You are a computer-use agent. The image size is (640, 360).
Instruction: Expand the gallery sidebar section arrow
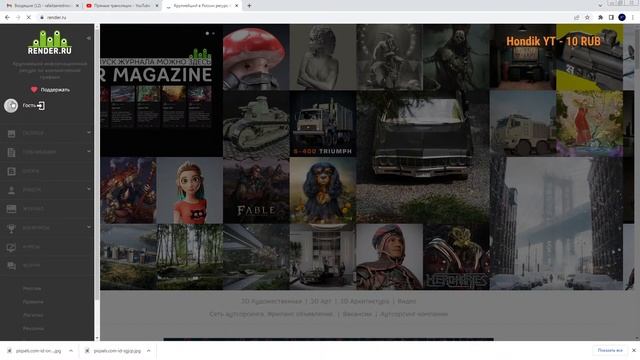tap(89, 133)
